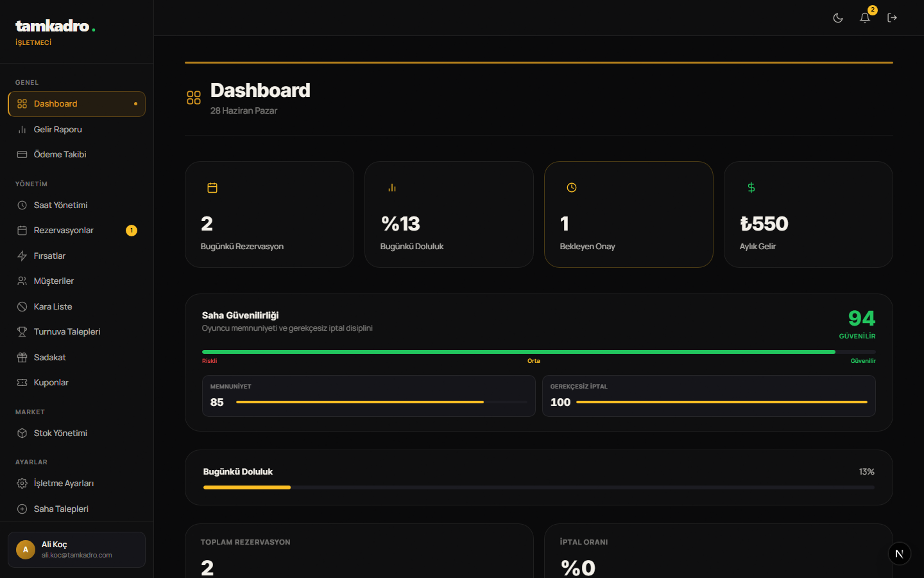Screen dimensions: 924x578
Task: Open Gelir Raporu chart icon
Action: pos(22,129)
